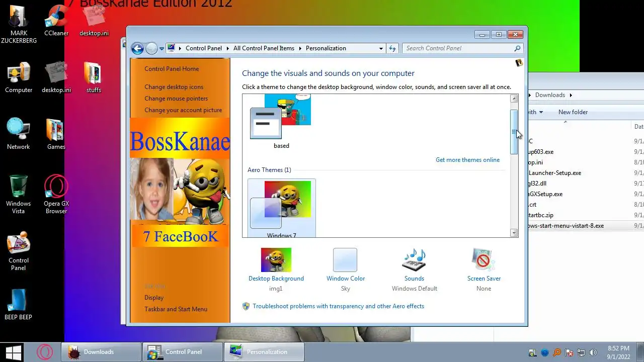
Task: Open the Display link in sidebar
Action: (x=154, y=298)
